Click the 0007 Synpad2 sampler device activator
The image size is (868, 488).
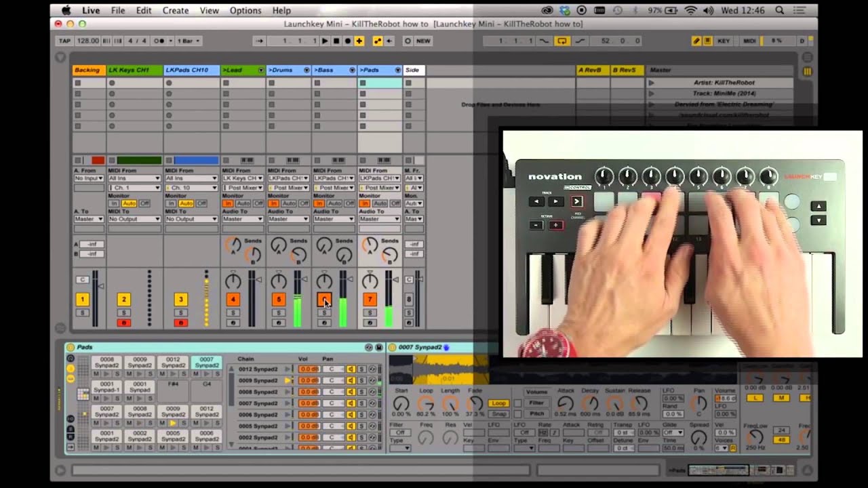click(392, 347)
